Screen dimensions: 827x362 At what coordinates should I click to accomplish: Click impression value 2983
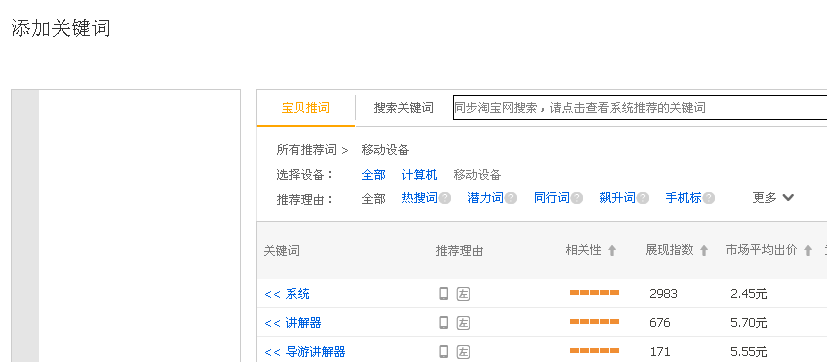click(x=663, y=294)
